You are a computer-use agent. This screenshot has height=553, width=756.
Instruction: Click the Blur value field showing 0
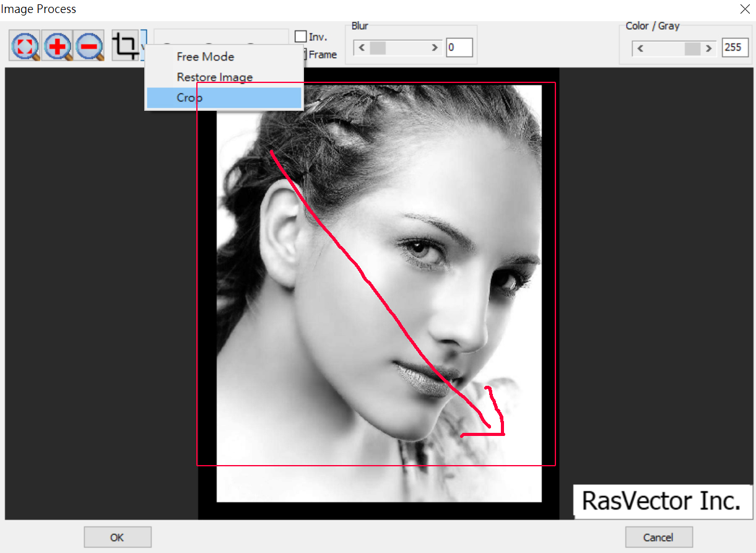[x=459, y=47]
